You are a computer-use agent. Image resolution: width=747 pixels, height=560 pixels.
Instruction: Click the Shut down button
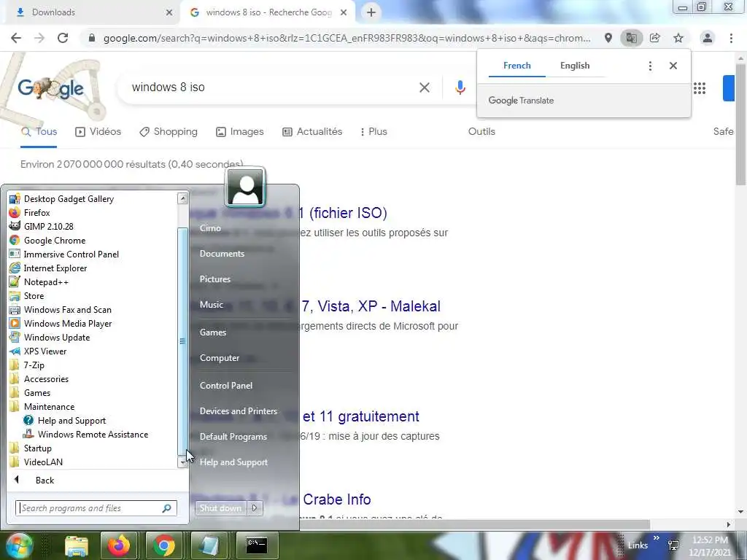tap(220, 508)
